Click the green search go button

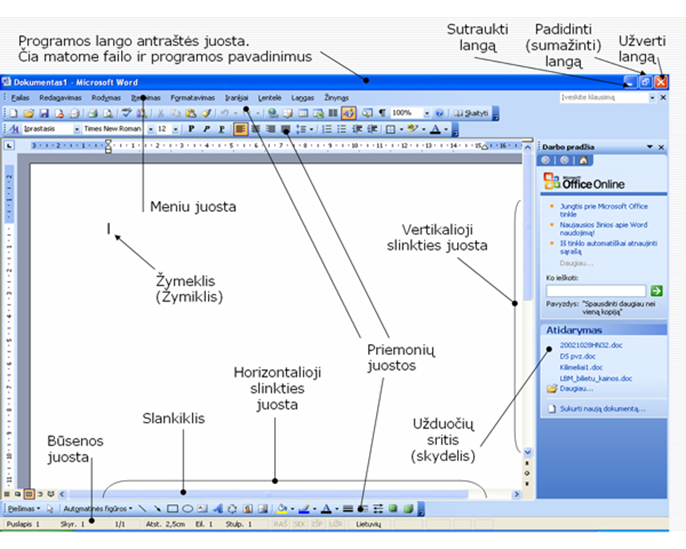point(656,290)
